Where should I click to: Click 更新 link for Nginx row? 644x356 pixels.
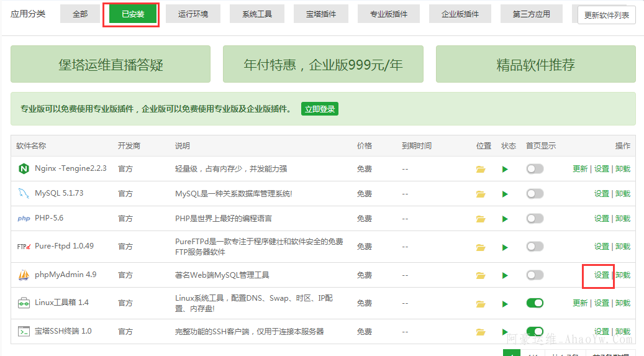[x=579, y=169]
